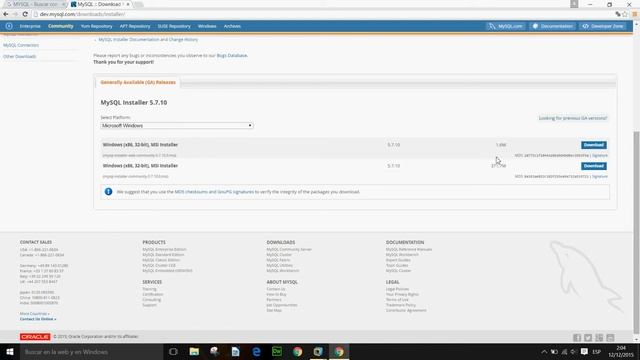The image size is (640, 360).
Task: Reload the page with the refresh icon
Action: click(x=25, y=14)
